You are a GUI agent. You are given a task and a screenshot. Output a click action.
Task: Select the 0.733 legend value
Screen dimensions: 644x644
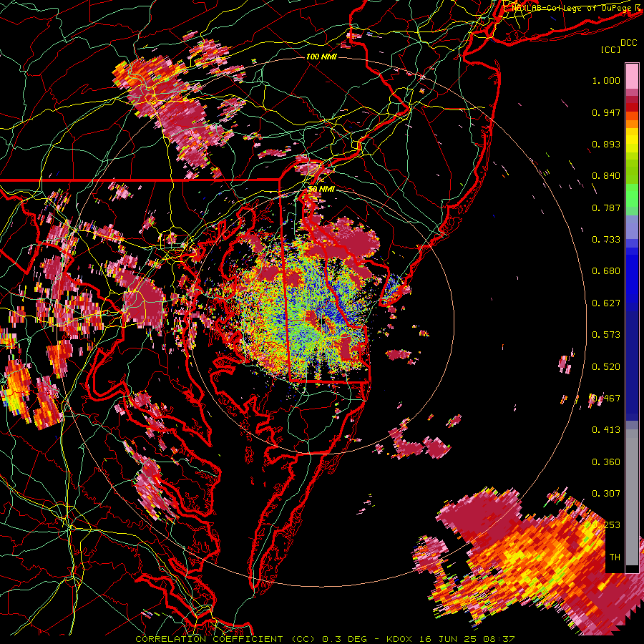(606, 240)
